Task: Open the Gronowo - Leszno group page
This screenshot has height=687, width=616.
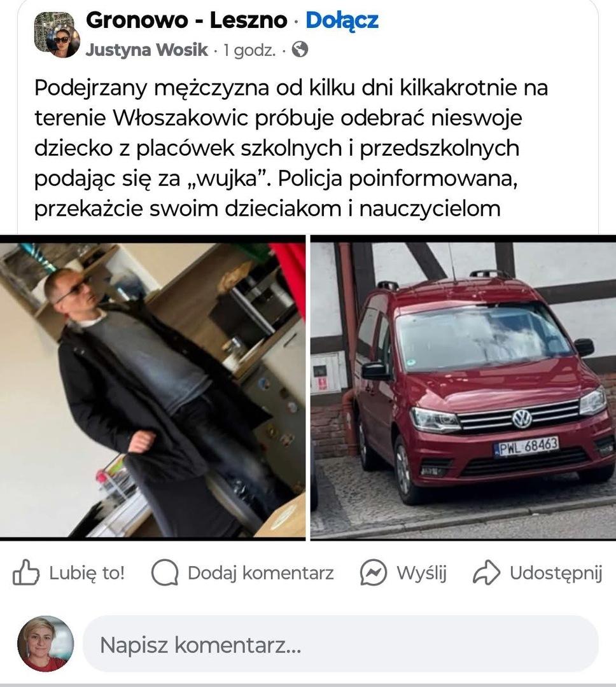Action: point(187,20)
